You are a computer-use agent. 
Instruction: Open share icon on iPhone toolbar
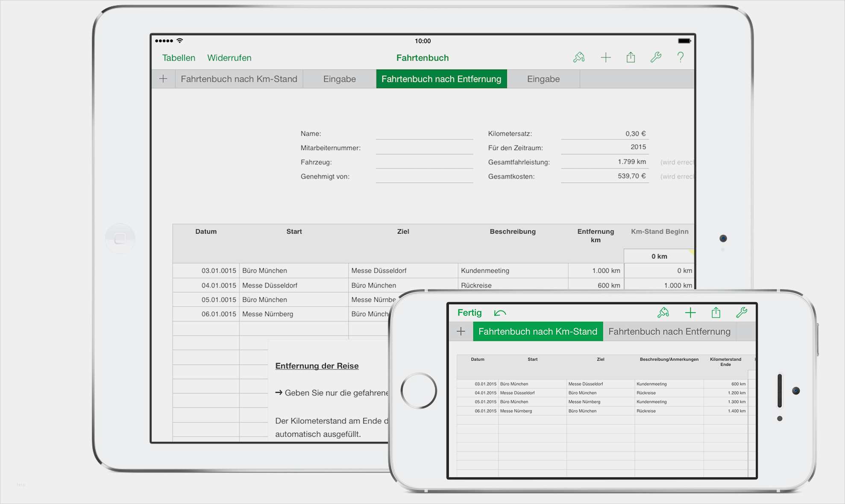pyautogui.click(x=716, y=313)
